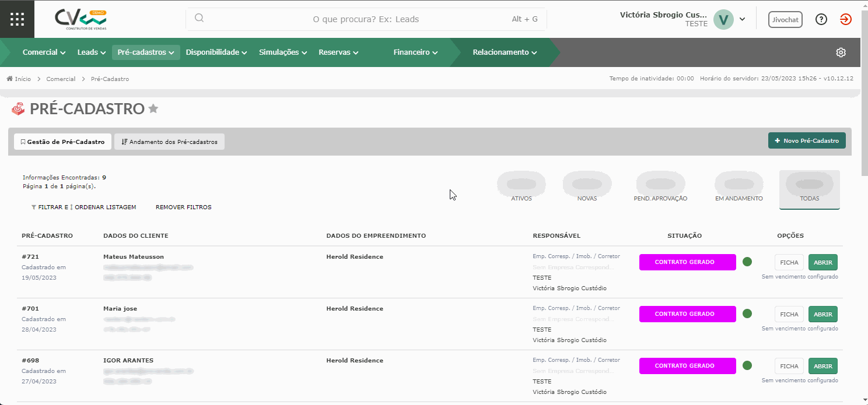Click the home icon in the breadcrumb

pos(9,79)
